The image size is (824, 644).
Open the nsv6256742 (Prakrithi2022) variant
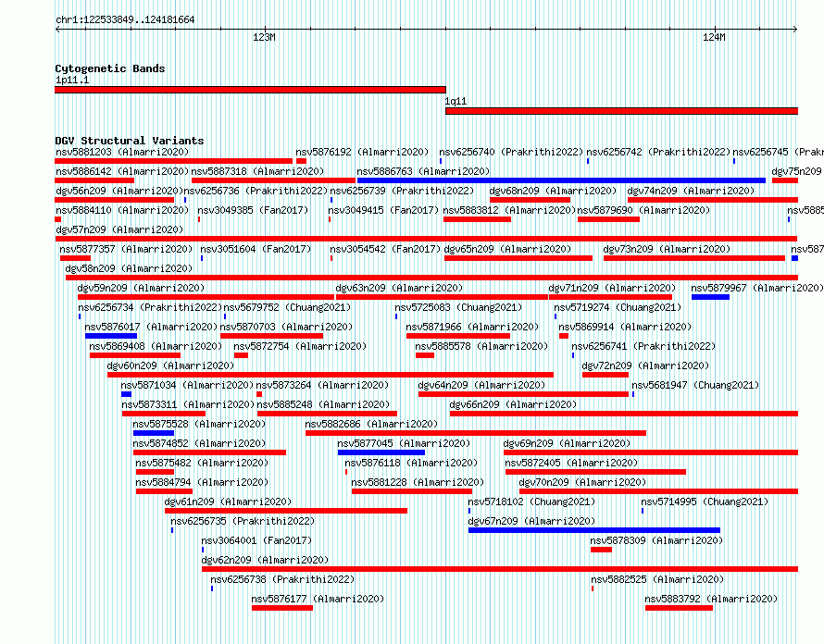point(658,152)
